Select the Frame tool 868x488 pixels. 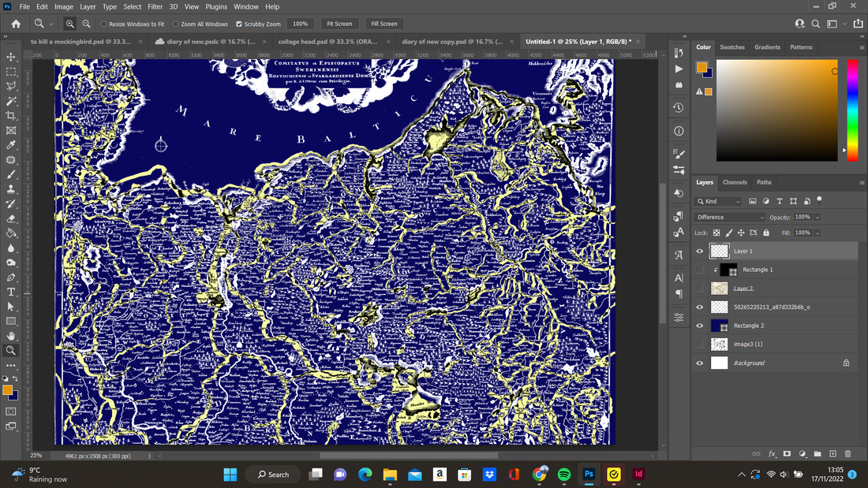(11, 131)
